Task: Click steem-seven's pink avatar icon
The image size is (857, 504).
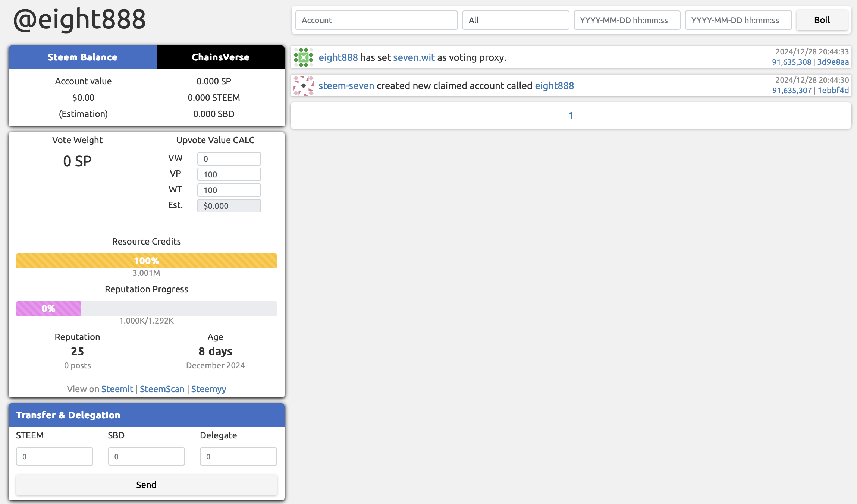Action: point(303,86)
